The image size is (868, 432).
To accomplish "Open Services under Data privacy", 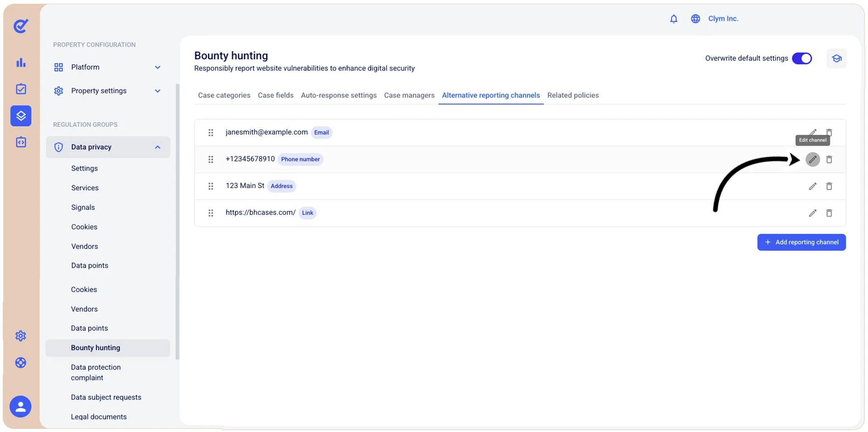I will click(85, 188).
